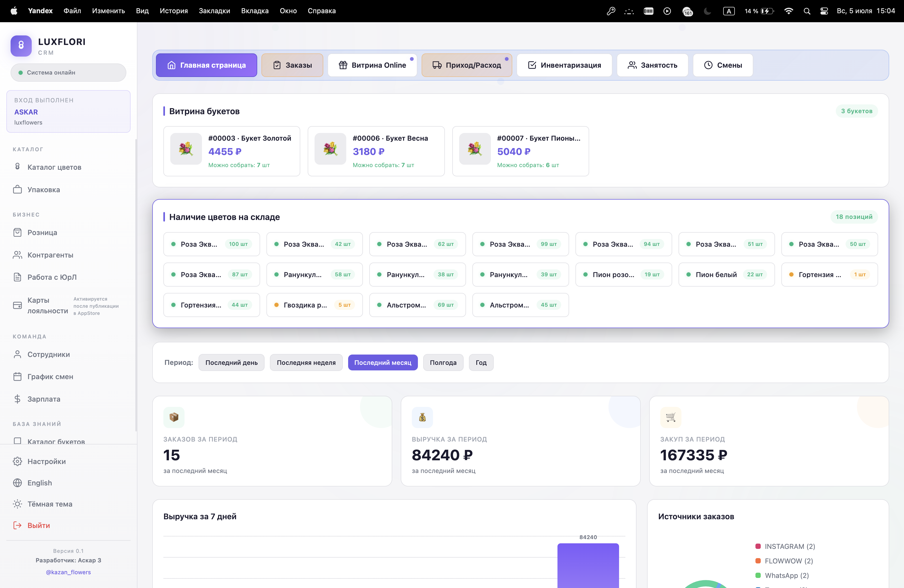
Task: Click the Система онлайн status pill
Action: coord(68,72)
